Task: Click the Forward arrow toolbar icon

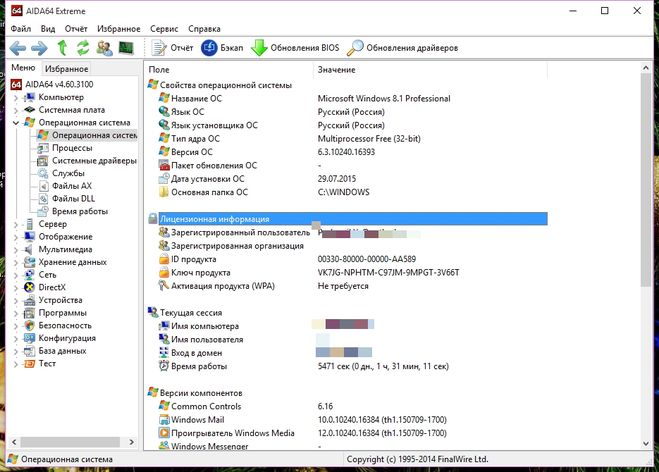Action: pyautogui.click(x=40, y=48)
